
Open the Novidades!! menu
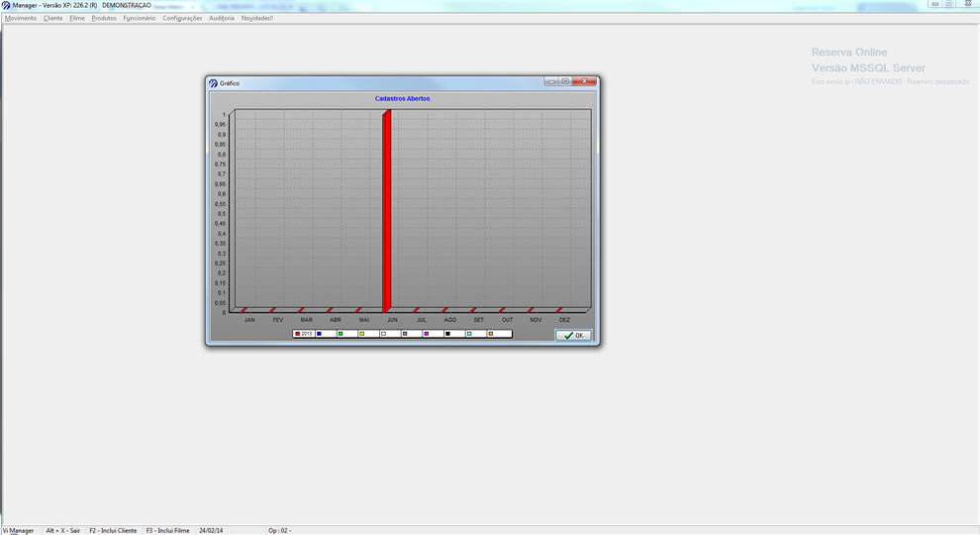click(x=257, y=18)
